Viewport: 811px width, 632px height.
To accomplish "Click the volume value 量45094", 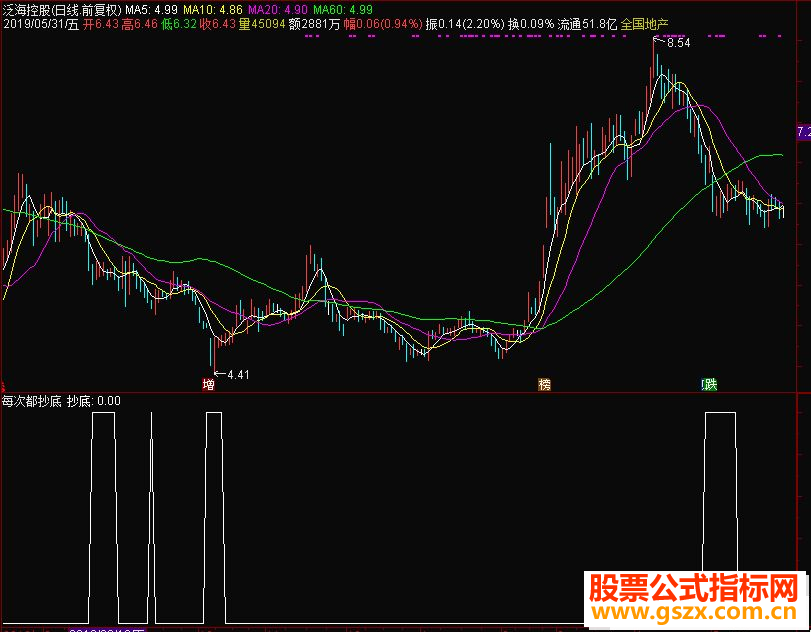I will coord(262,24).
